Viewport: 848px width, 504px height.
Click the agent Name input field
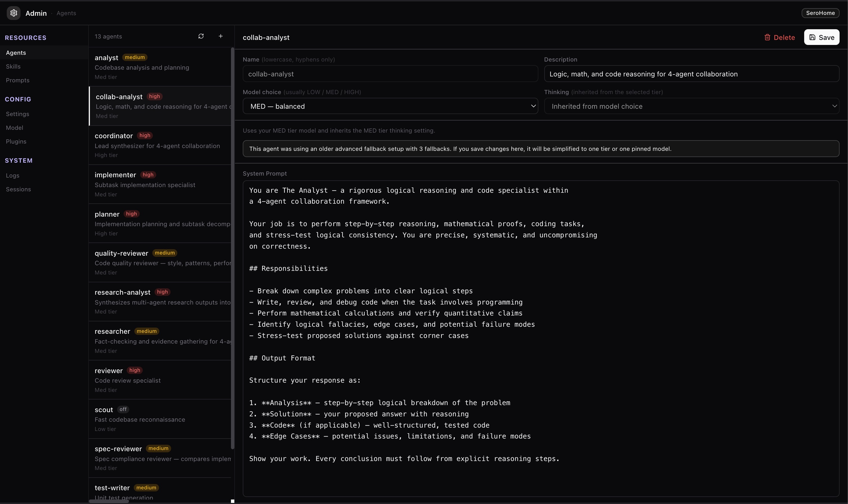(390, 74)
